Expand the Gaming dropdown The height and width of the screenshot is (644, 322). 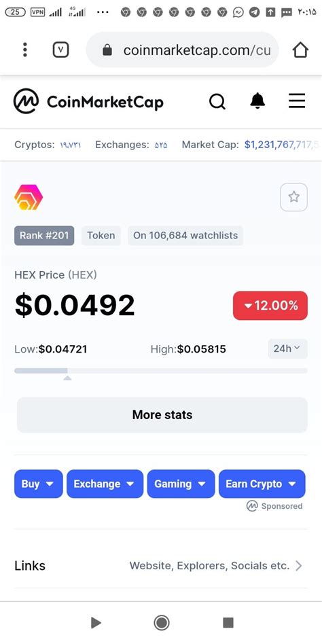point(181,484)
